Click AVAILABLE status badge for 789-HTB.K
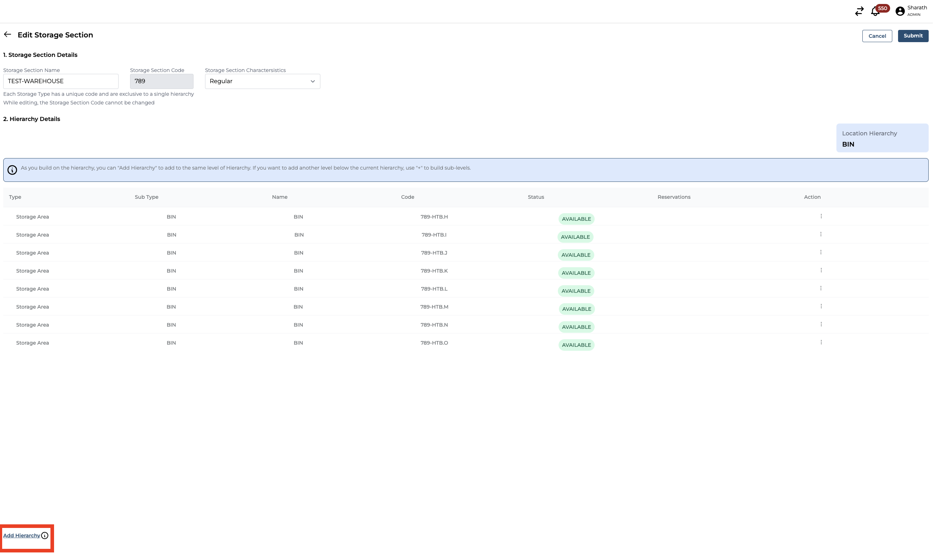The height and width of the screenshot is (560, 933). pyautogui.click(x=576, y=273)
